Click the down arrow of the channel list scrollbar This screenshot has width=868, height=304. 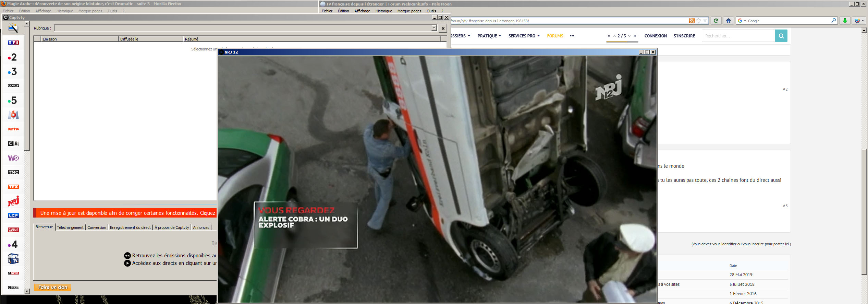[x=27, y=291]
